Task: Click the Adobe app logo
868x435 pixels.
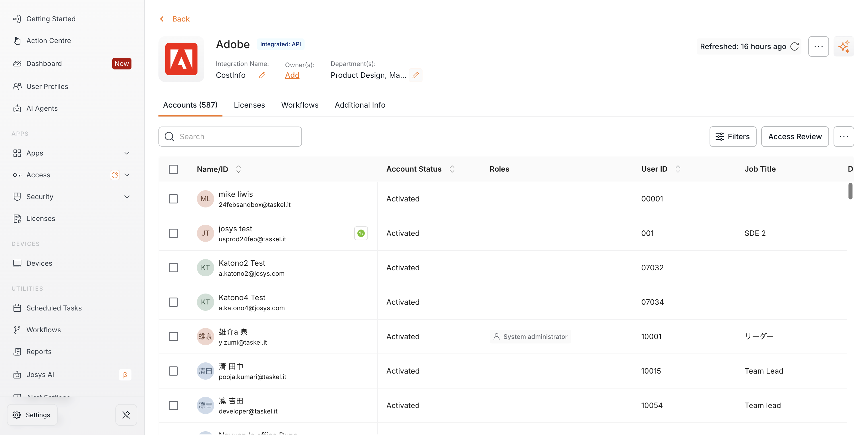Action: pos(181,59)
